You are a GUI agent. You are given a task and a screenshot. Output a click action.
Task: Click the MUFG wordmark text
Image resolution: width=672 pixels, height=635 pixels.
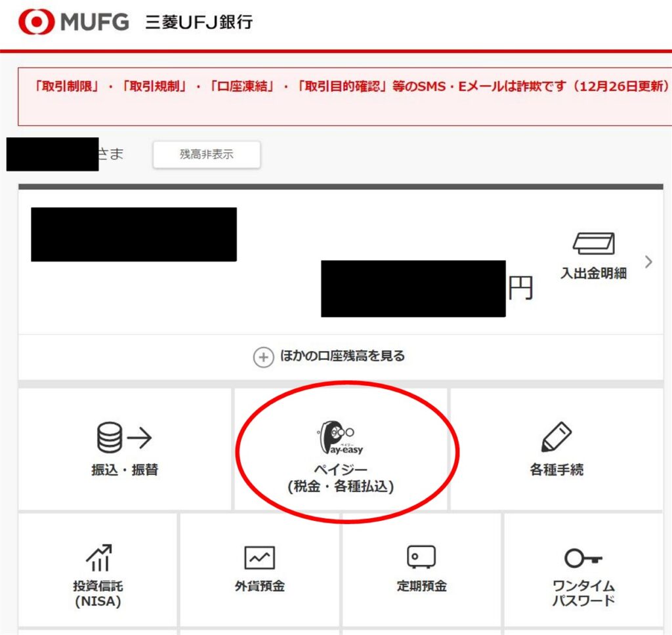point(94,22)
